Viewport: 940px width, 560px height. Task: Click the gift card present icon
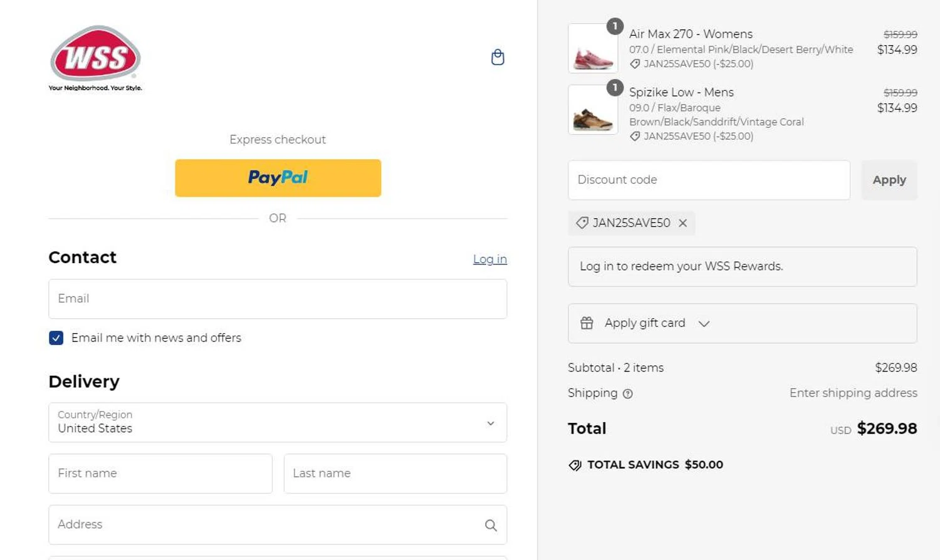(587, 323)
